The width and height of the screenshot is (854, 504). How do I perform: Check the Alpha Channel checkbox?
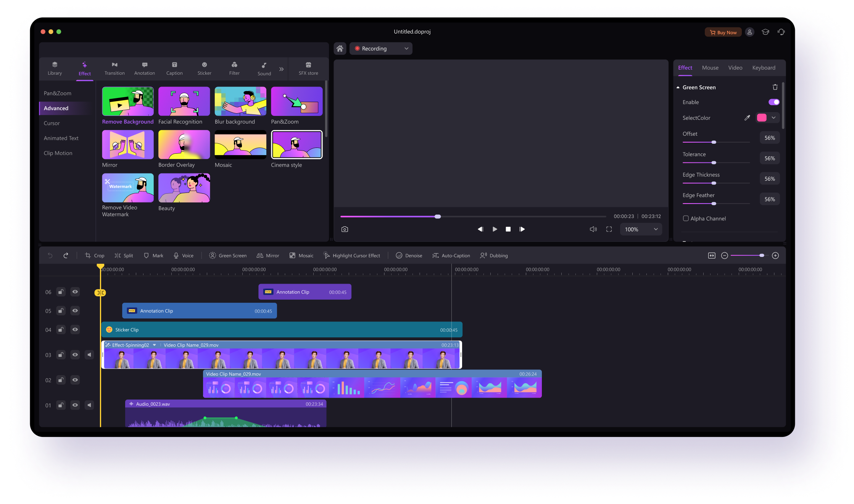[686, 218]
